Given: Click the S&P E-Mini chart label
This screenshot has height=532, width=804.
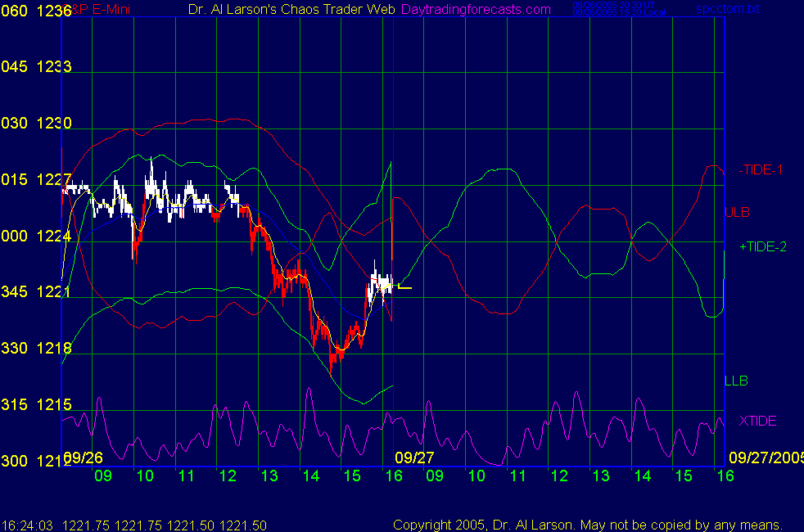Looking at the screenshot, I should (97, 10).
